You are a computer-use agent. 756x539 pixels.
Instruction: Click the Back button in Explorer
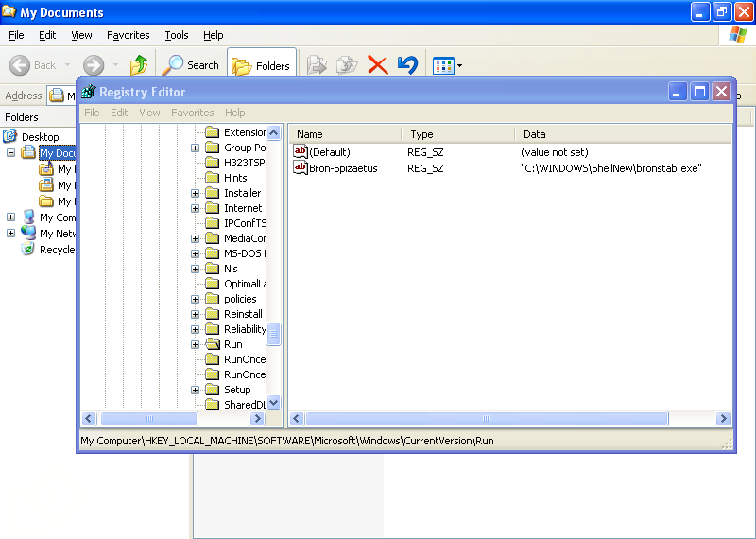click(33, 65)
